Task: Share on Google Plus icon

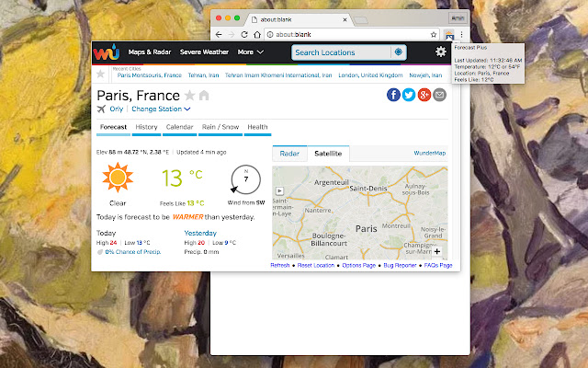Action: tap(424, 95)
